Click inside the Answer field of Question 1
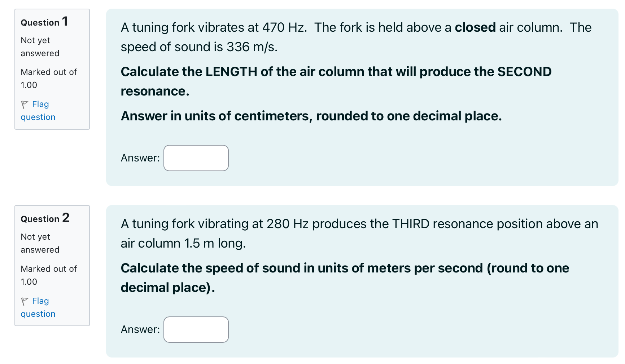The height and width of the screenshot is (364, 625). click(196, 158)
